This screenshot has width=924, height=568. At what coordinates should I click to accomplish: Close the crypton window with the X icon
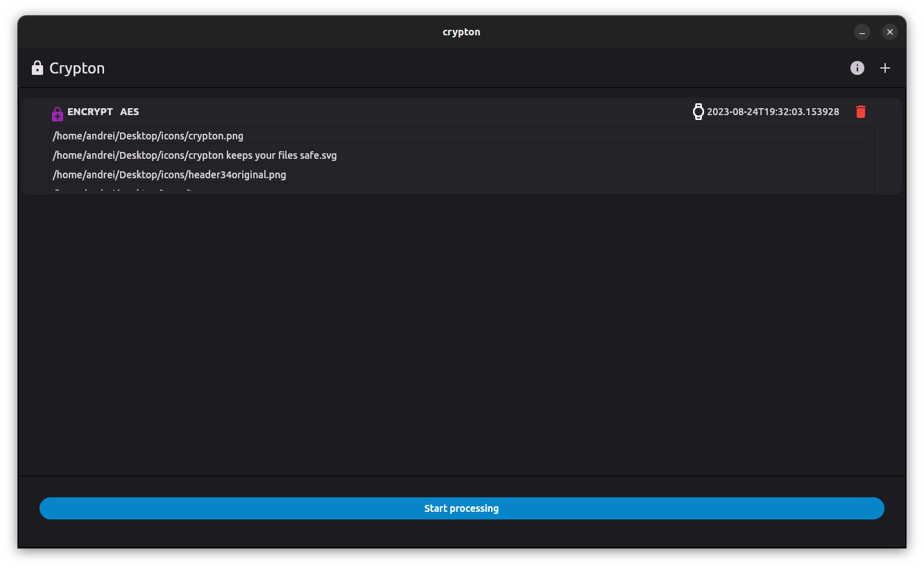890,32
